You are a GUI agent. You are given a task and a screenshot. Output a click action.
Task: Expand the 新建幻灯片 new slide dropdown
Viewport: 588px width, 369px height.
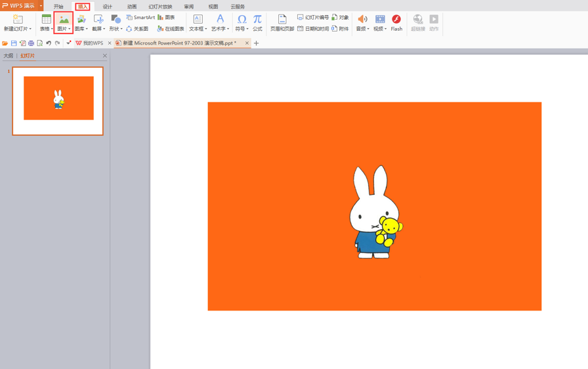pos(30,29)
